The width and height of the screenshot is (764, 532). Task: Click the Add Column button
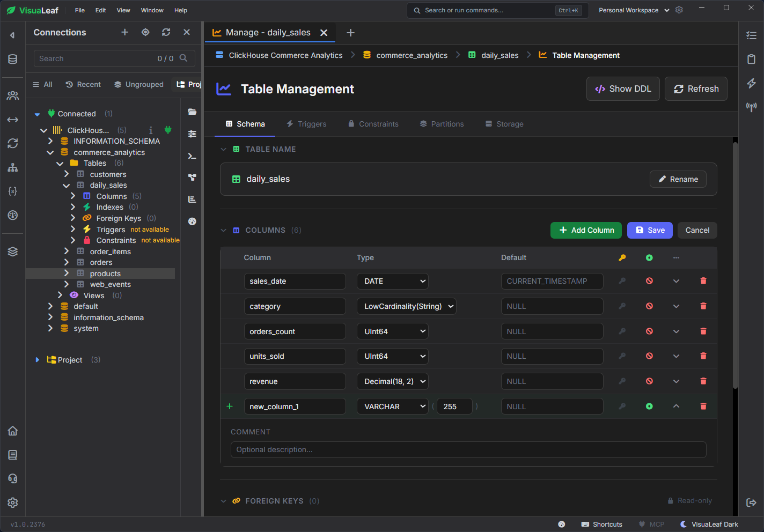point(586,230)
